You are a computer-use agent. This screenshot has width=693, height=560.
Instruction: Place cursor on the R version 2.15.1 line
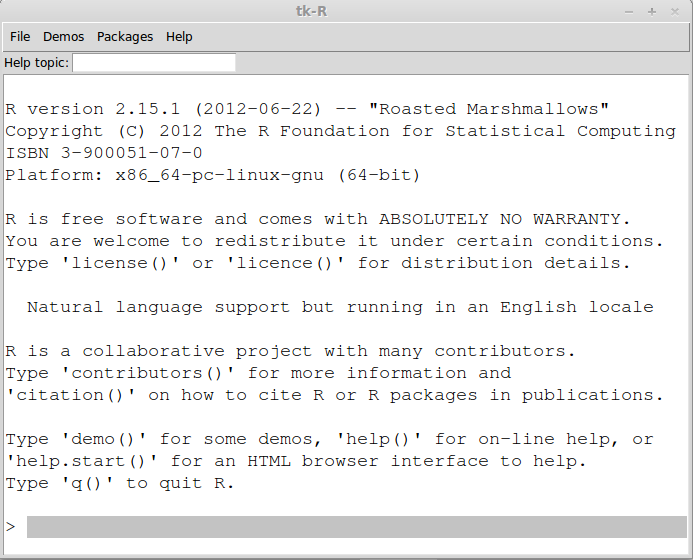[307, 109]
